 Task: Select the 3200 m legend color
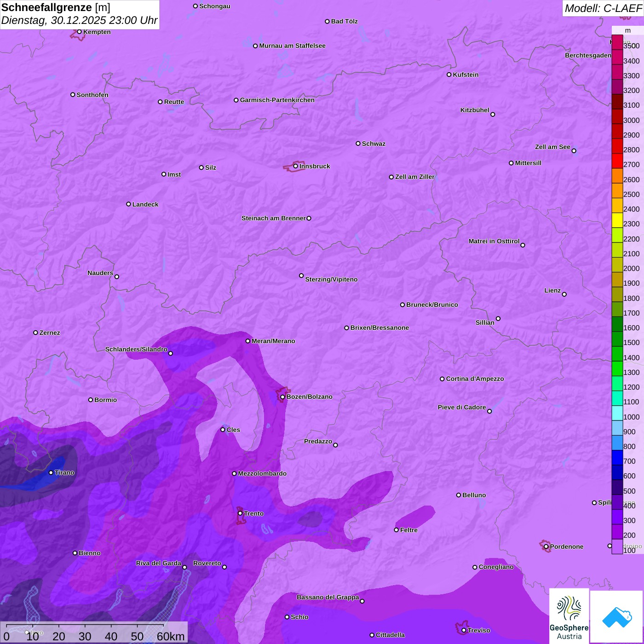pyautogui.click(x=617, y=87)
